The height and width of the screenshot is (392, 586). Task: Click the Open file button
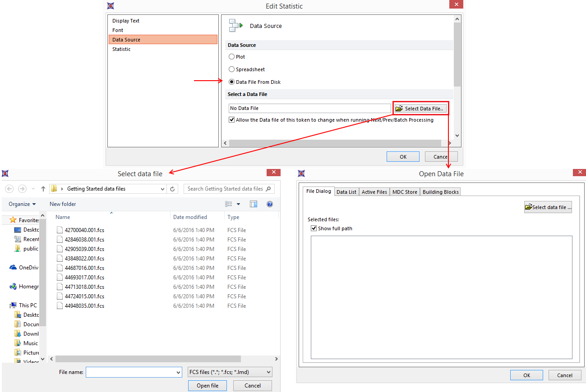(x=208, y=386)
